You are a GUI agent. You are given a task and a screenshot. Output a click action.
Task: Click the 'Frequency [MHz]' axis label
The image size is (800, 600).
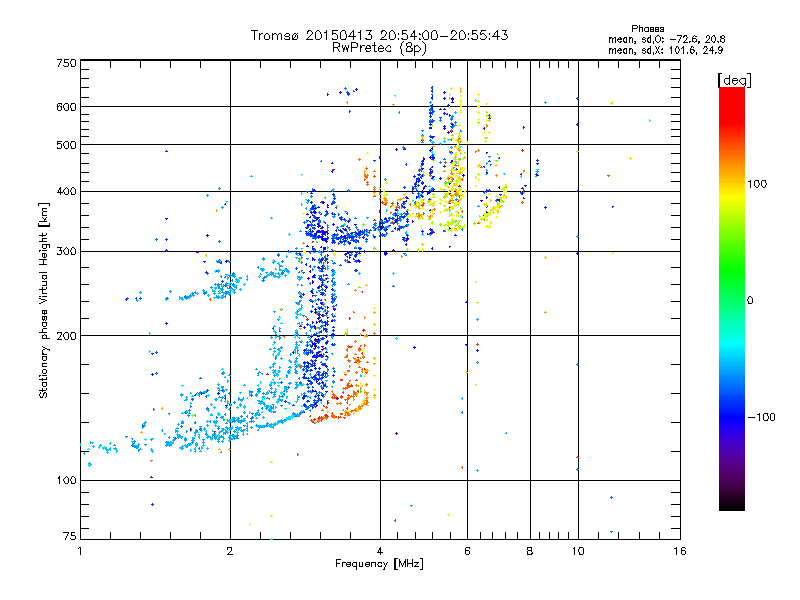(x=379, y=564)
